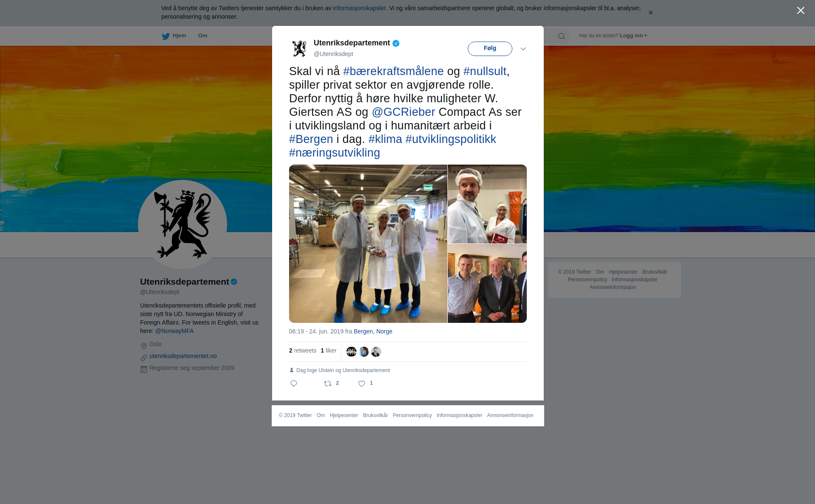Open the Bergen, Norge location link
This screenshot has height=504, width=815.
(x=373, y=331)
